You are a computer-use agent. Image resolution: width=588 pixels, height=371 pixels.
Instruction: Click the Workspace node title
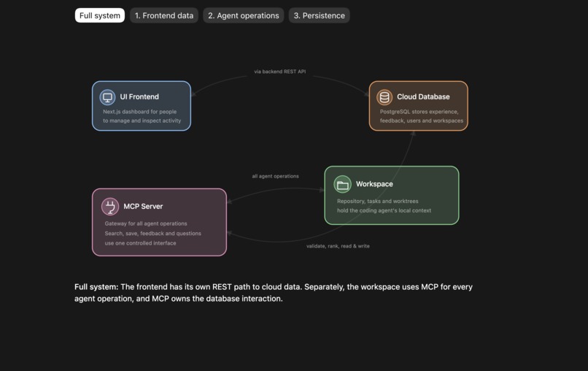coord(374,184)
